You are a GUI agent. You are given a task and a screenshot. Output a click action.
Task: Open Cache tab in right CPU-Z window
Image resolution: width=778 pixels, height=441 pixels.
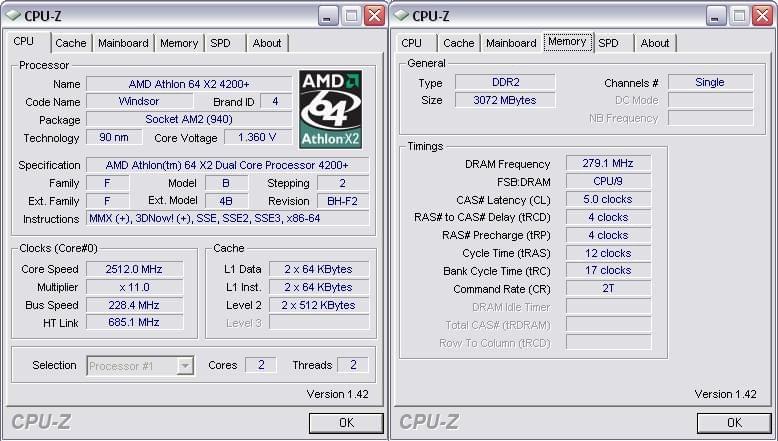[x=458, y=43]
